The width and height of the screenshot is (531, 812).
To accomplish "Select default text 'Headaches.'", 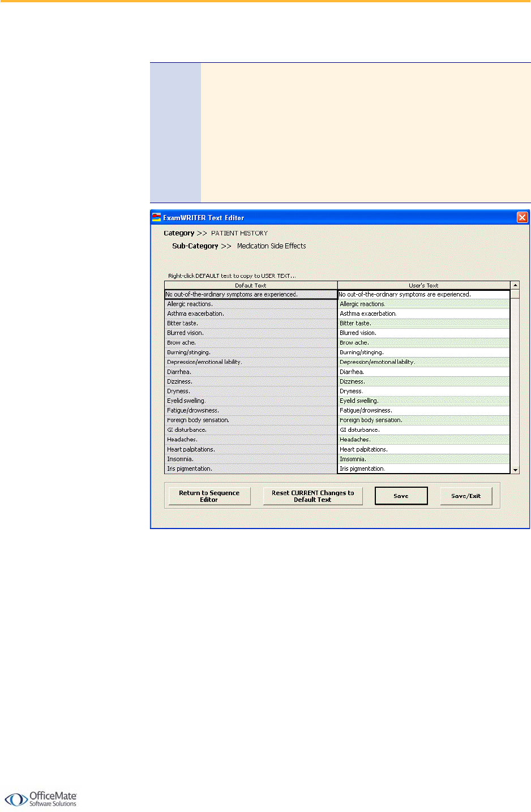I will (251, 439).
